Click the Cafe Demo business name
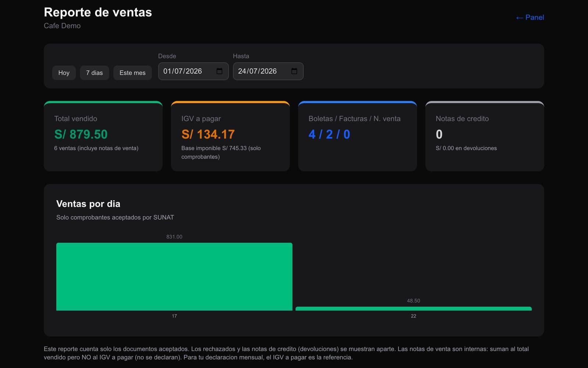 pos(62,26)
